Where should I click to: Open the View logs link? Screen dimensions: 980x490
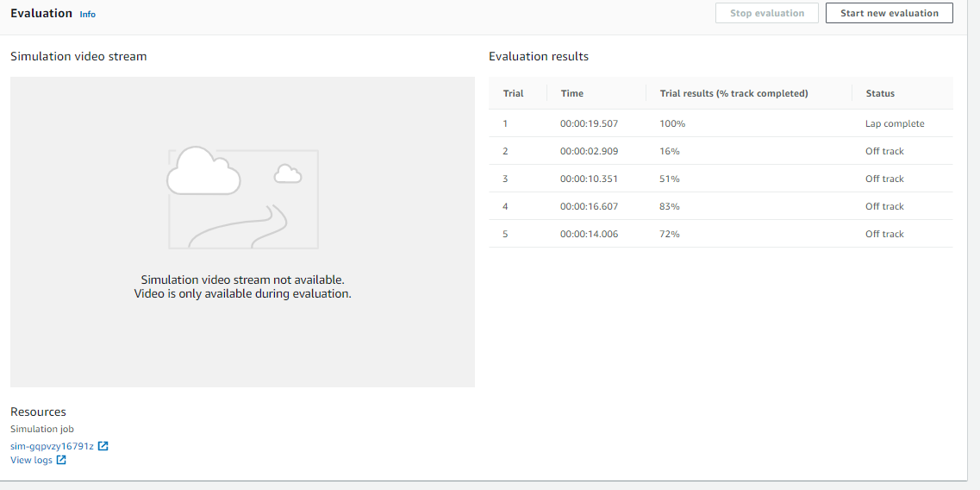coord(31,460)
